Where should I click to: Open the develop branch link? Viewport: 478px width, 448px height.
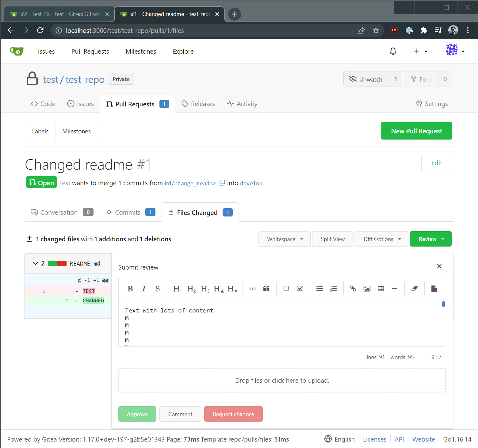coord(251,183)
